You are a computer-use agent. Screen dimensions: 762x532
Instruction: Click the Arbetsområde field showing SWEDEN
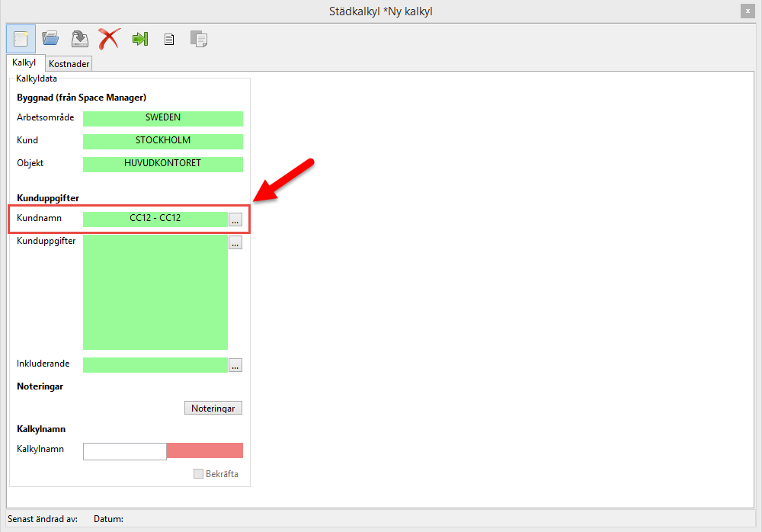coord(162,118)
